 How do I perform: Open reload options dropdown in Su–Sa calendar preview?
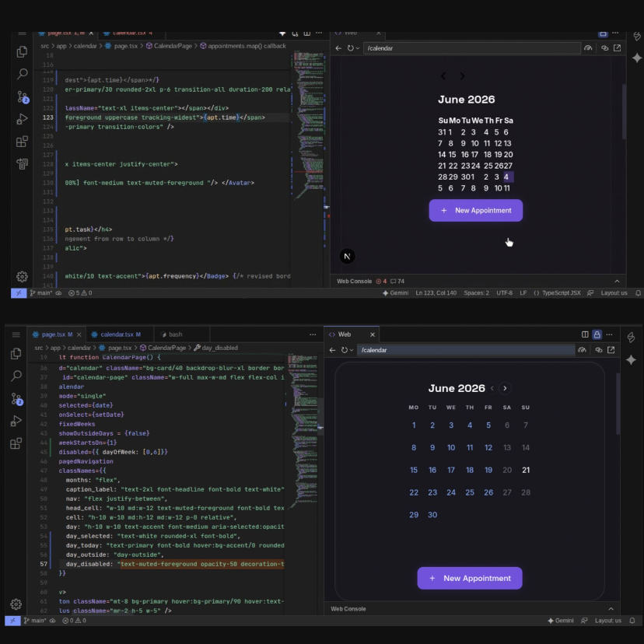358,48
